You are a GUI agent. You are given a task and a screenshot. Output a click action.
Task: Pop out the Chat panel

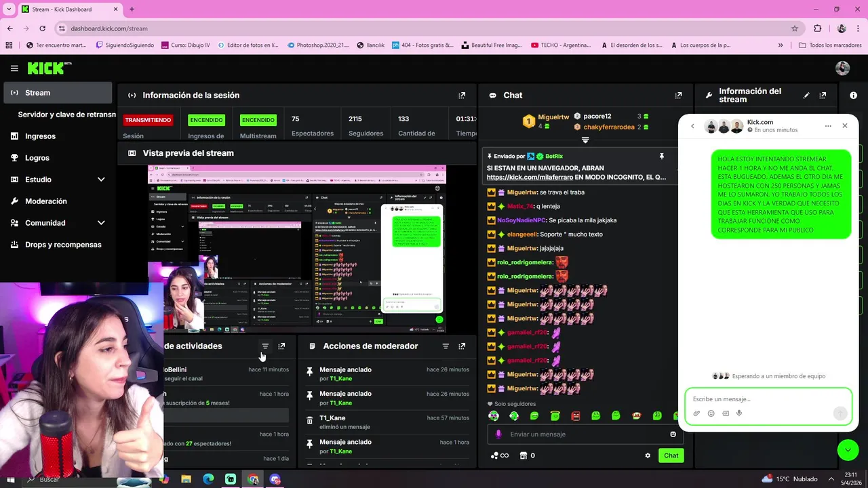(x=678, y=96)
